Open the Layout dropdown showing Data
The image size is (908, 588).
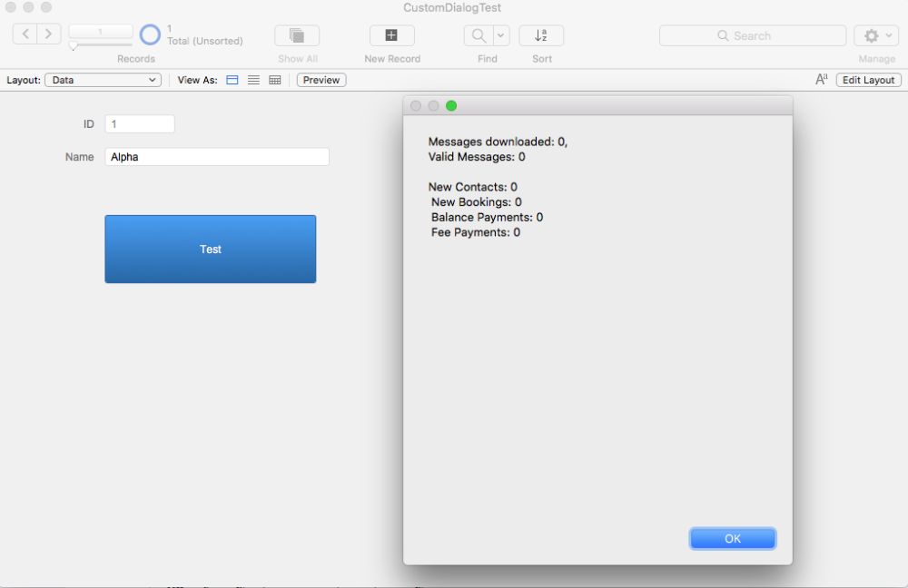[103, 80]
